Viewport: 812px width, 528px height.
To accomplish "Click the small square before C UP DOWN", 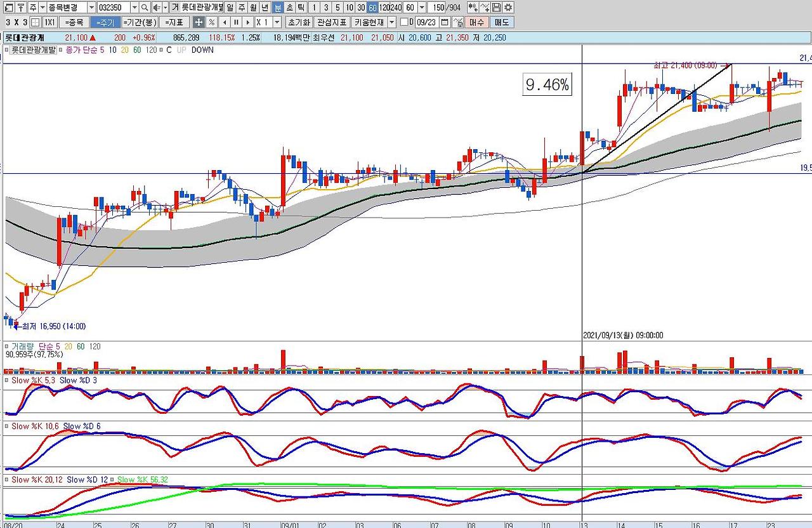I will pyautogui.click(x=162, y=50).
